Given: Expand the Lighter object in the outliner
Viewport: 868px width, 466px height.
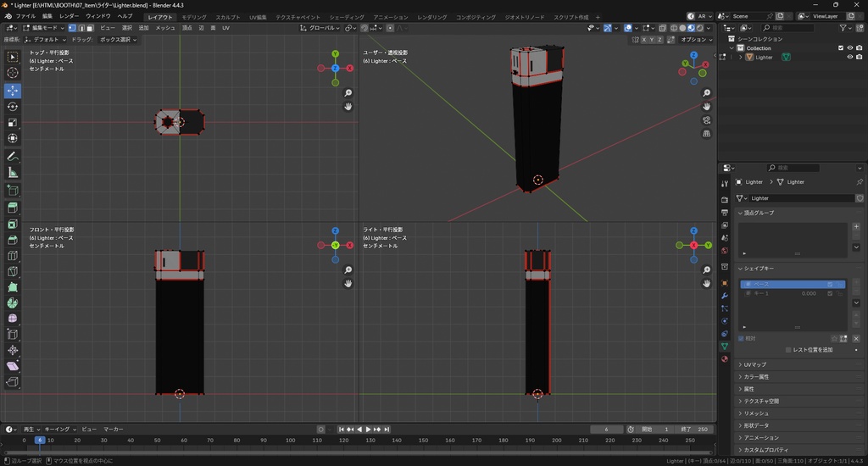Looking at the screenshot, I should point(741,58).
